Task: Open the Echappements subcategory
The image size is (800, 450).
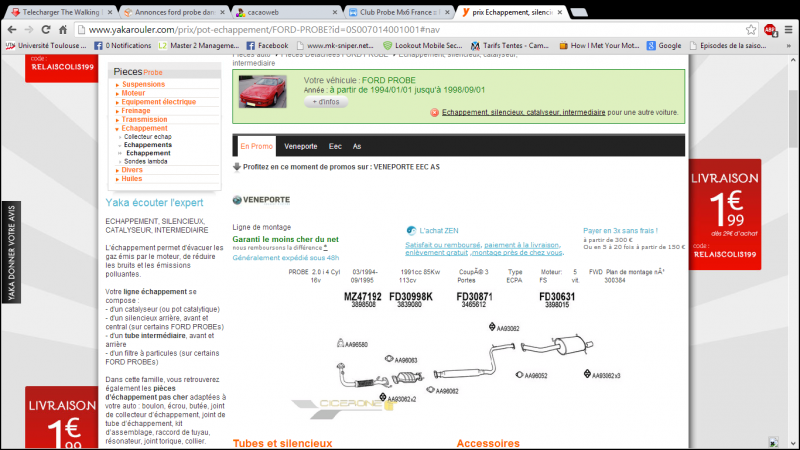Action: [148, 145]
